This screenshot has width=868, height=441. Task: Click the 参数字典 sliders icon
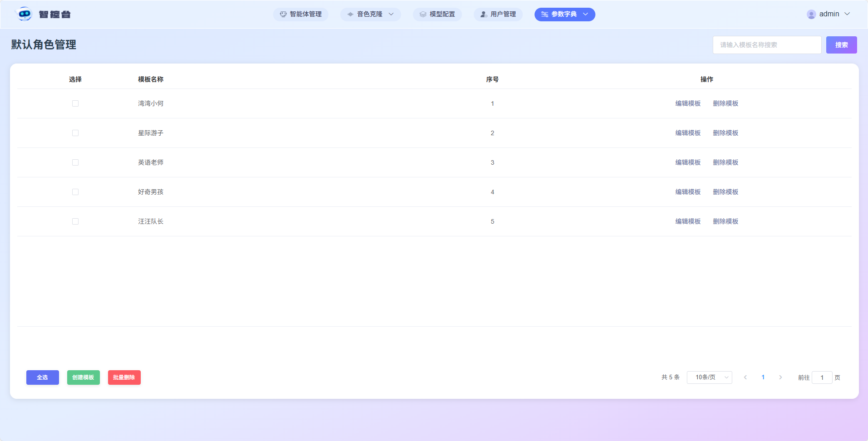[544, 15]
